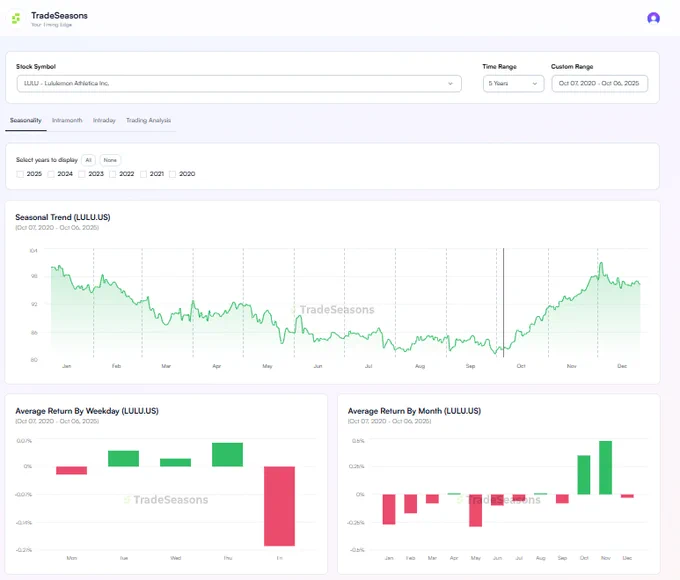Click the May bar in monthly returns
680x580 pixels.
tap(475, 510)
